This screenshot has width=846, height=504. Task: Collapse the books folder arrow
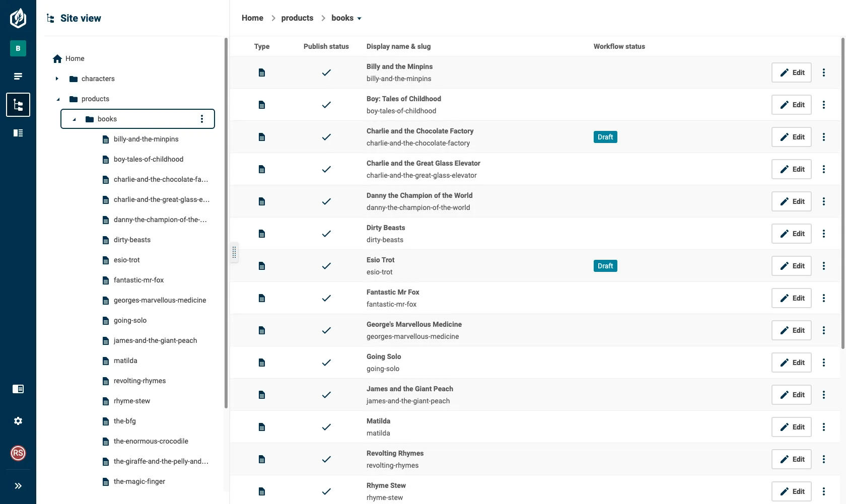click(x=74, y=119)
